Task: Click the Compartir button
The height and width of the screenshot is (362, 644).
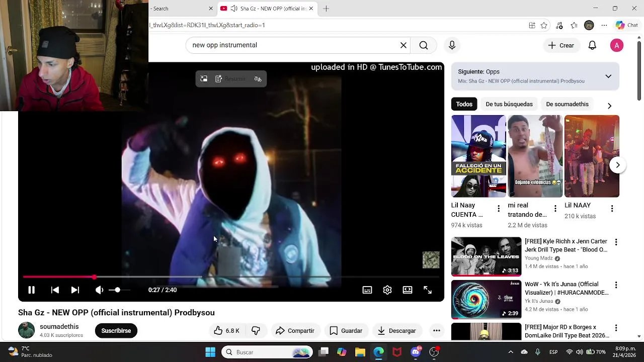Action: click(x=295, y=331)
